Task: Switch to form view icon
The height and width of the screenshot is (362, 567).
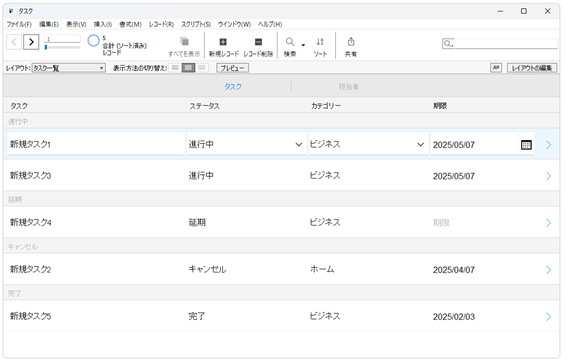Action: tap(175, 68)
